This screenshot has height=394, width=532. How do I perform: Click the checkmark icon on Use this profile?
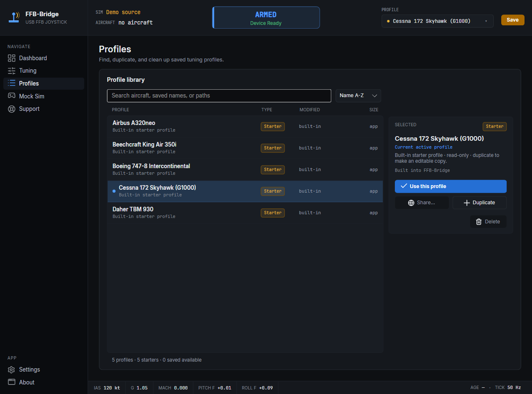pos(404,186)
